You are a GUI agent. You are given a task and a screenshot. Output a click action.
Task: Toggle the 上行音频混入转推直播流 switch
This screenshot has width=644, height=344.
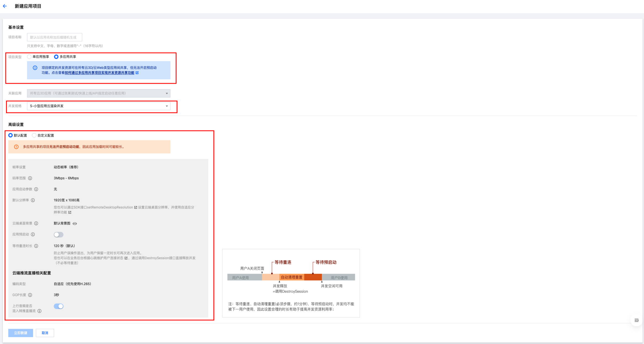tap(58, 306)
